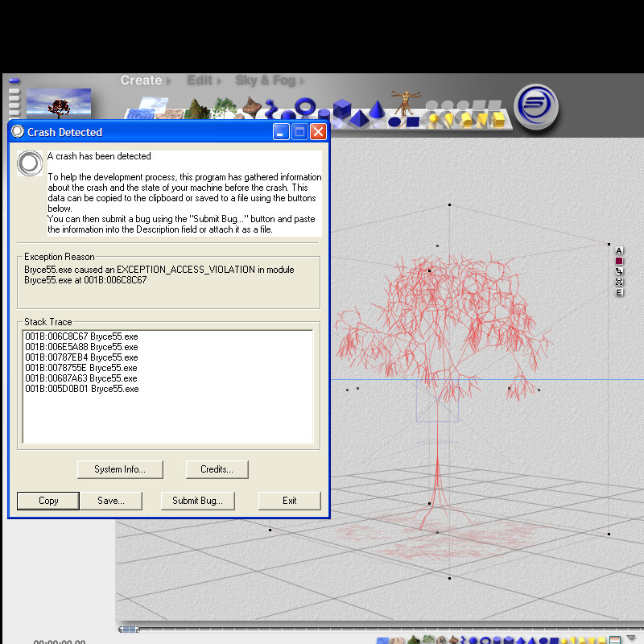Exit the Crash Detected dialog
Viewport: 644px width, 644px height.
click(290, 501)
